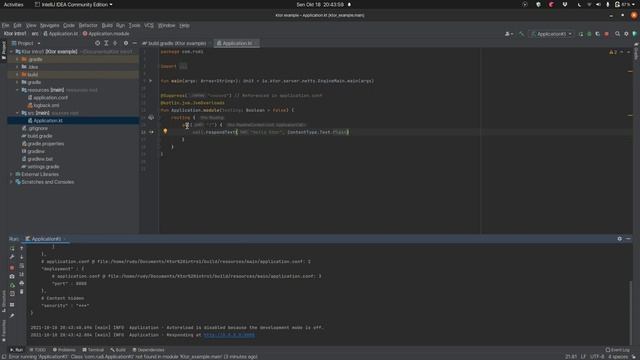Click Rerun icon in Run tool window
This screenshot has height=360, width=640.
[x=12, y=249]
